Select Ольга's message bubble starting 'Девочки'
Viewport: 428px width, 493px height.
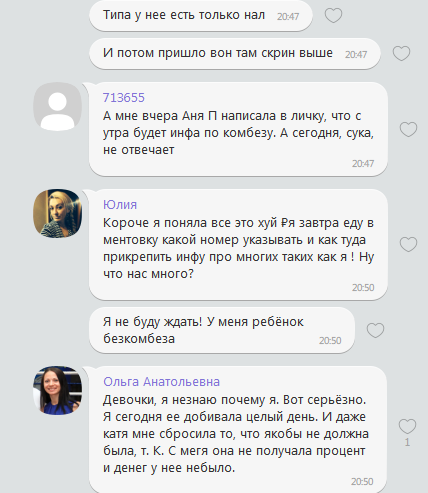[238, 429]
